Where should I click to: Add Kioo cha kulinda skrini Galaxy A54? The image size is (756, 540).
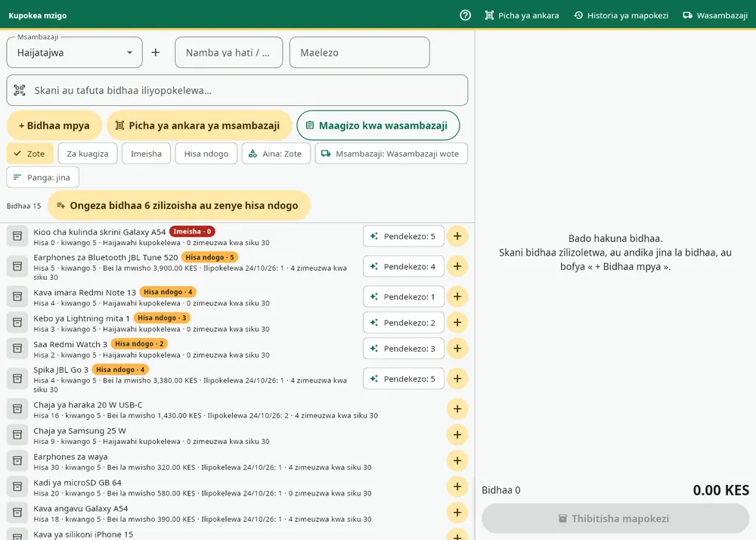coord(457,236)
